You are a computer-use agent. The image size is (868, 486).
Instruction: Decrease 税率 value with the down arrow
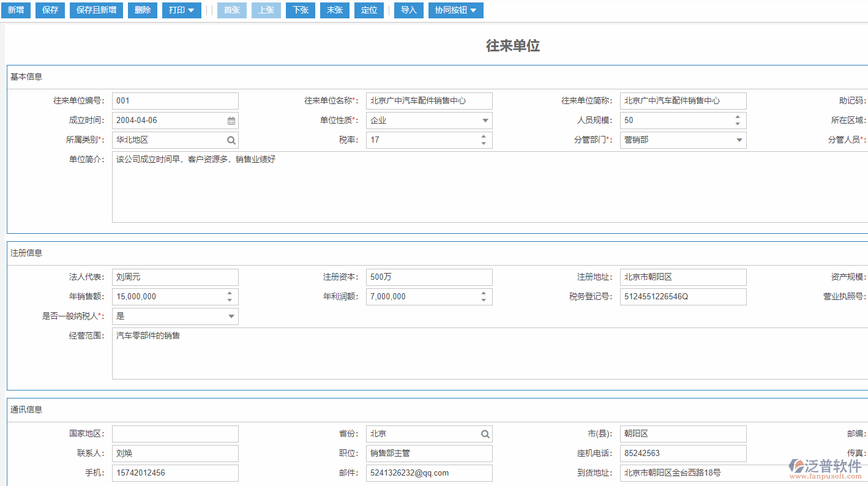(484, 143)
